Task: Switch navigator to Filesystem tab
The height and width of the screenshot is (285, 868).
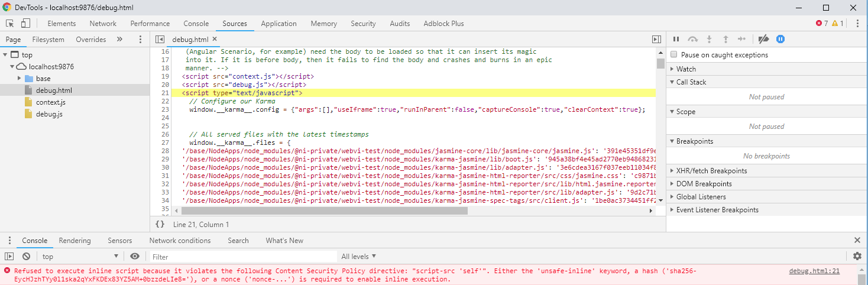Action: click(x=48, y=40)
